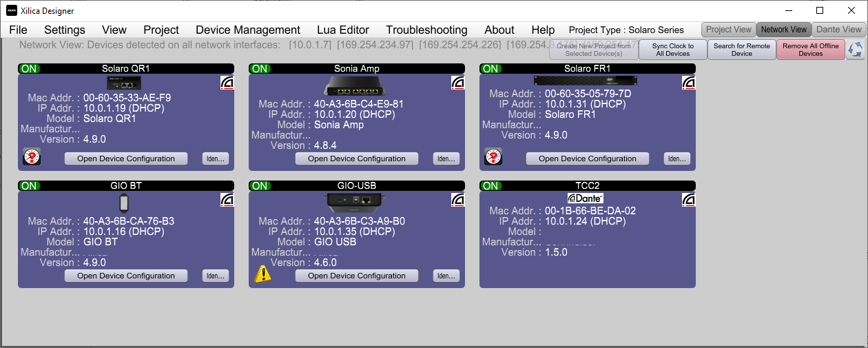Click the Xilica logo icon on GIO BT card
This screenshot has width=868, height=348.
click(x=227, y=200)
